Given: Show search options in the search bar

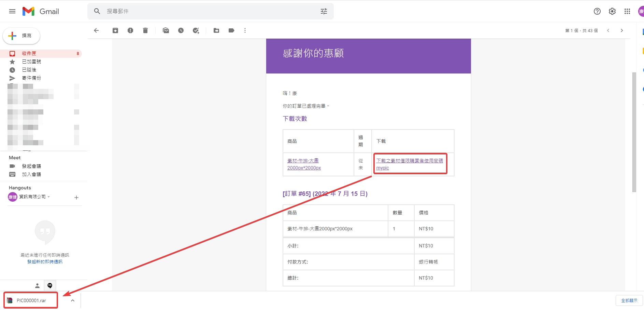Looking at the screenshot, I should click(324, 11).
